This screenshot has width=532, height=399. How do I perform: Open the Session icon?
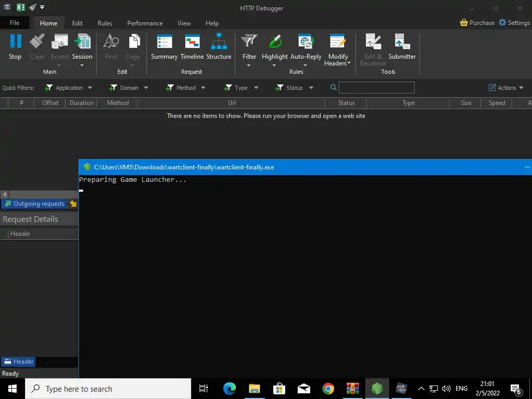83,42
